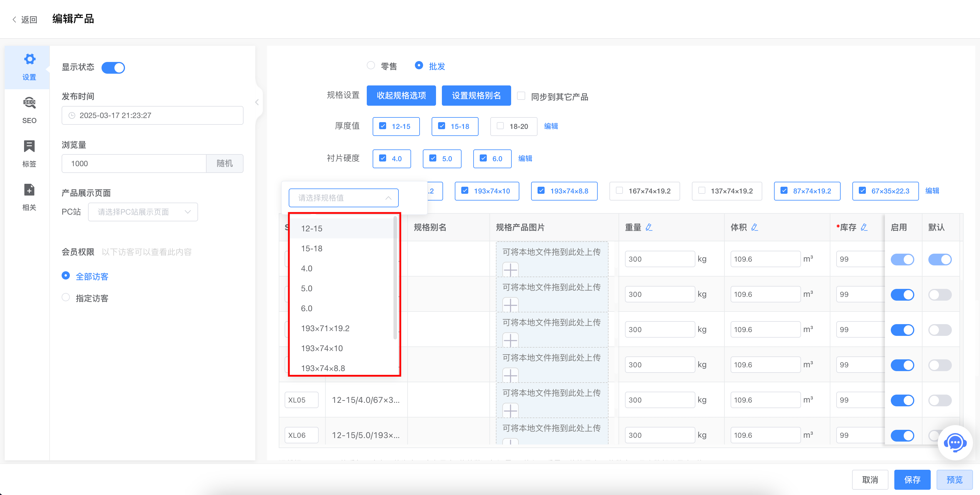This screenshot has height=495, width=980.
Task: Open the SEO sidebar icon
Action: click(x=29, y=102)
